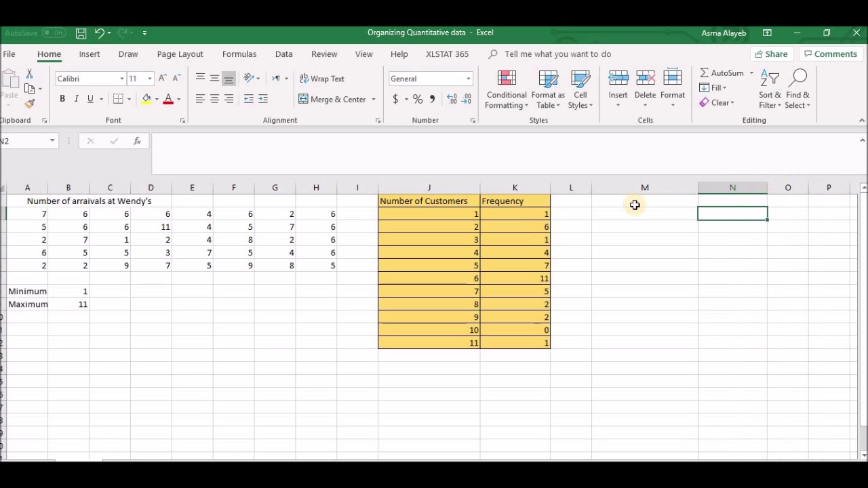Viewport: 868px width, 488px height.
Task: Increase indent in Alignment group
Action: 263,99
